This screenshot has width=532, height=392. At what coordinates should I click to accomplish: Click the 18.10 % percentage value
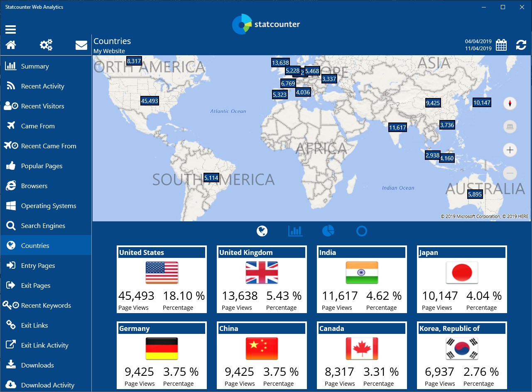tap(184, 296)
